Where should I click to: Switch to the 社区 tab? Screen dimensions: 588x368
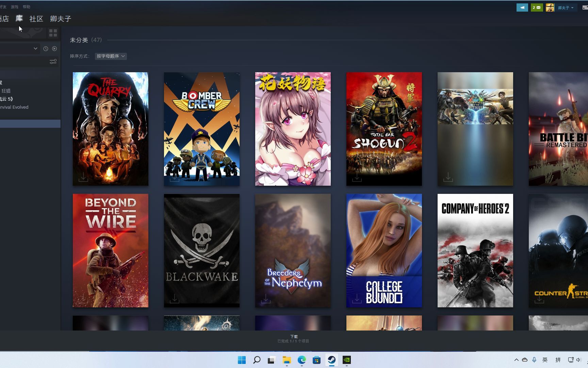click(x=36, y=19)
